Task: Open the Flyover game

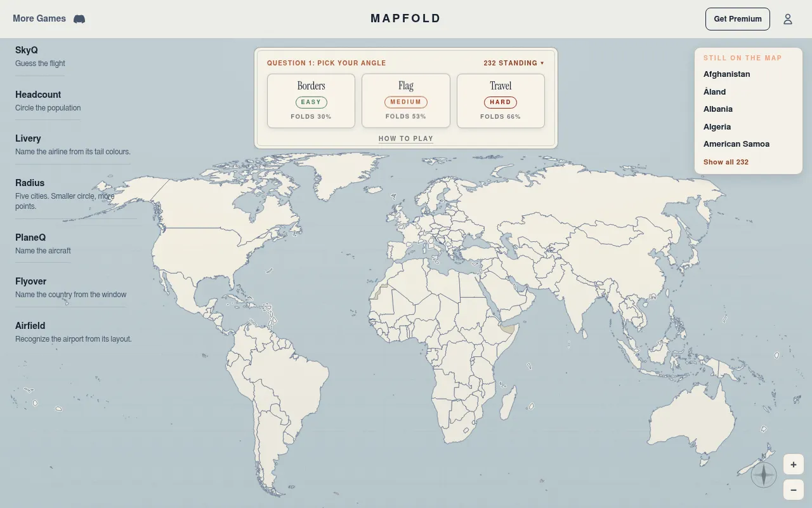Action: [70, 287]
